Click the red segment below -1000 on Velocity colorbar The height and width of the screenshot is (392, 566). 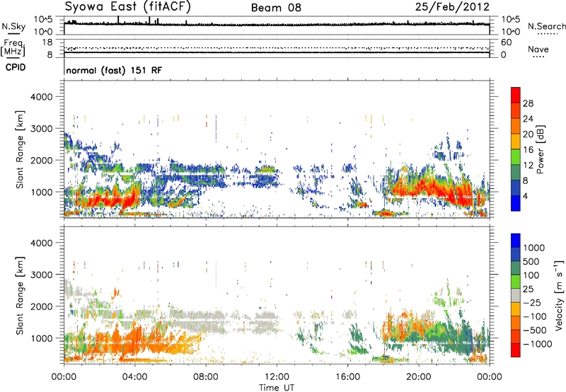tap(516, 350)
